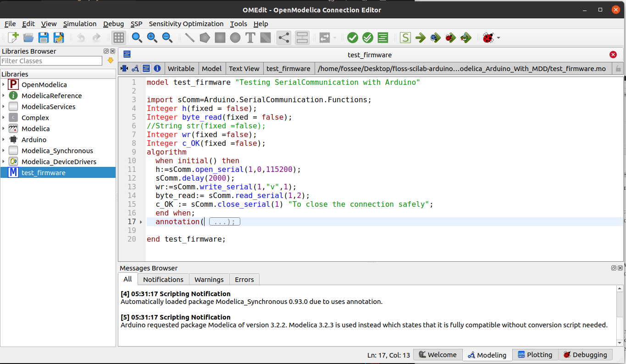Screen dimensions: 626x364
Task: Open the Tools menu
Action: coord(238,24)
